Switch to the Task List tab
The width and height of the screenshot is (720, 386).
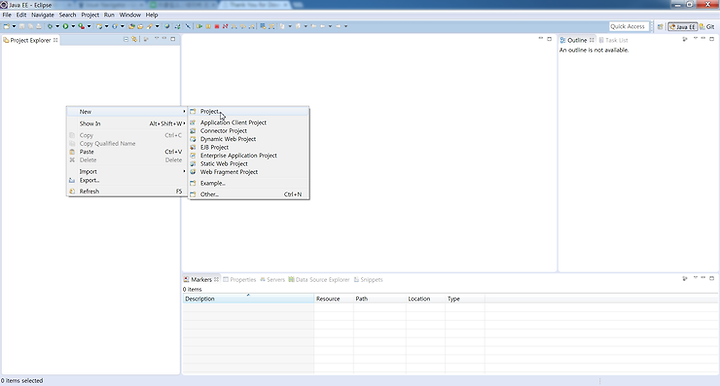613,40
